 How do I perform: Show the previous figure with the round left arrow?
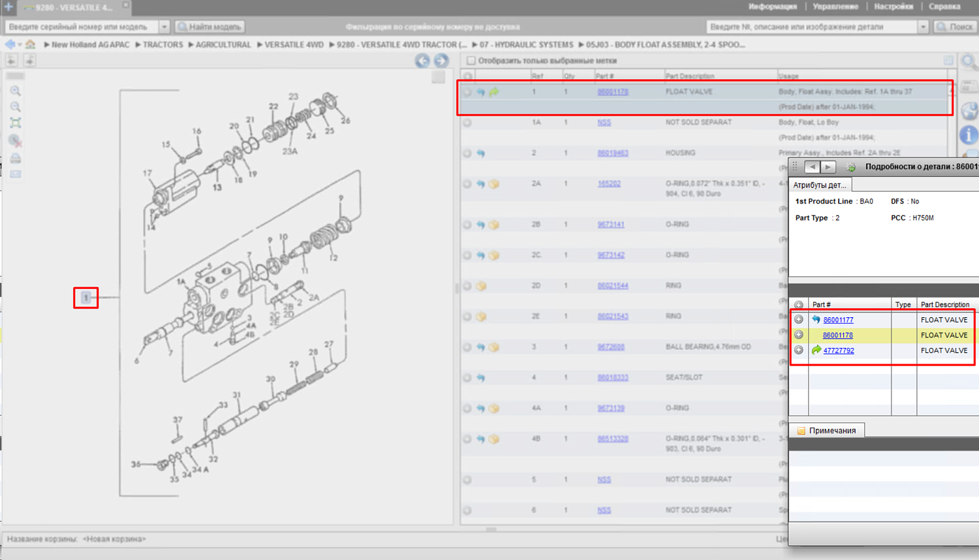click(x=422, y=61)
